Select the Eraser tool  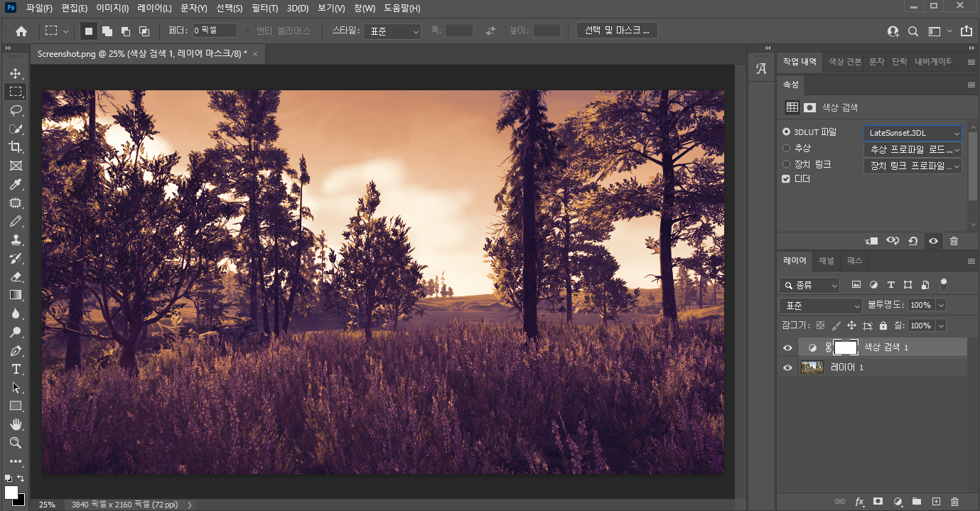point(16,276)
